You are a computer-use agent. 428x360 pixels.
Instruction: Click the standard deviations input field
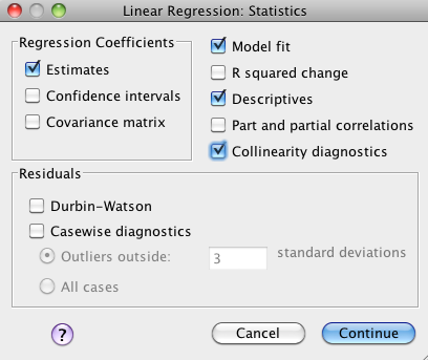[238, 258]
